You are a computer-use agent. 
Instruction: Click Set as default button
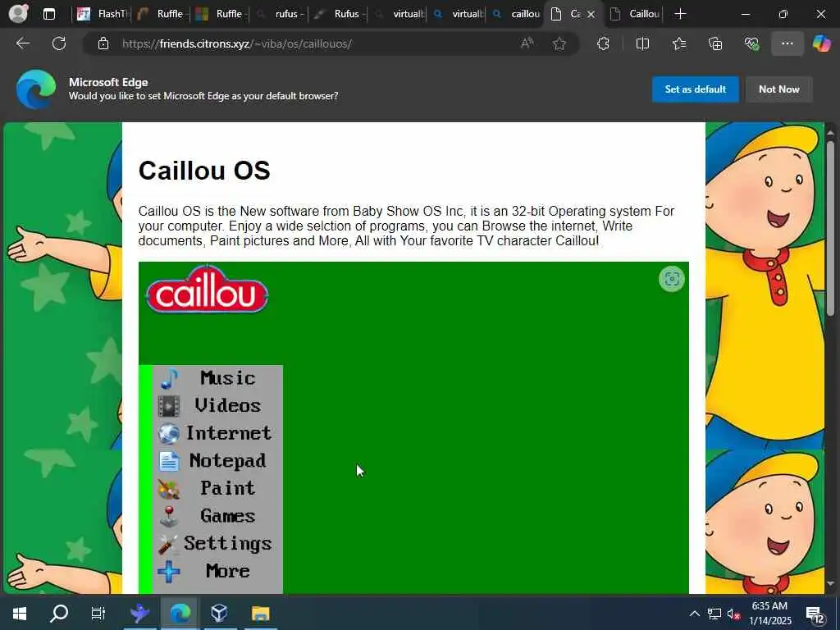[x=696, y=89]
